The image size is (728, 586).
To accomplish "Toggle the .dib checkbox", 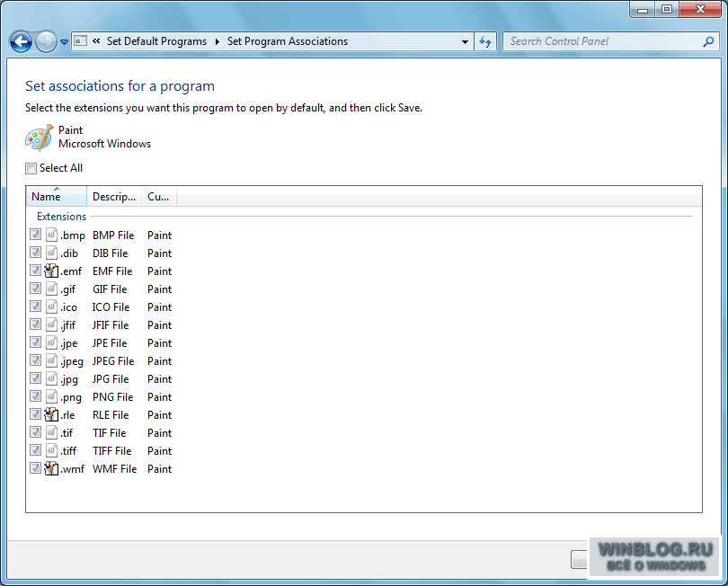I will pos(35,253).
